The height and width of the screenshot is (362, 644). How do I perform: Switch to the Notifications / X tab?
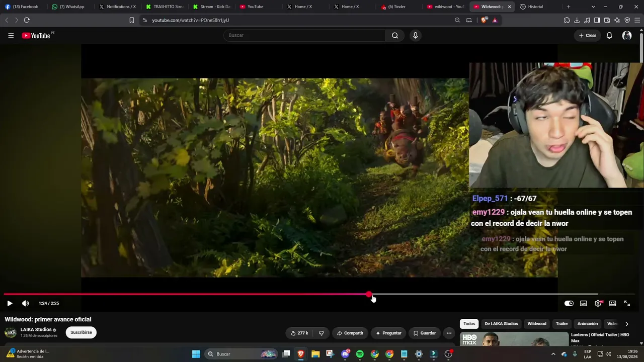[x=117, y=7]
